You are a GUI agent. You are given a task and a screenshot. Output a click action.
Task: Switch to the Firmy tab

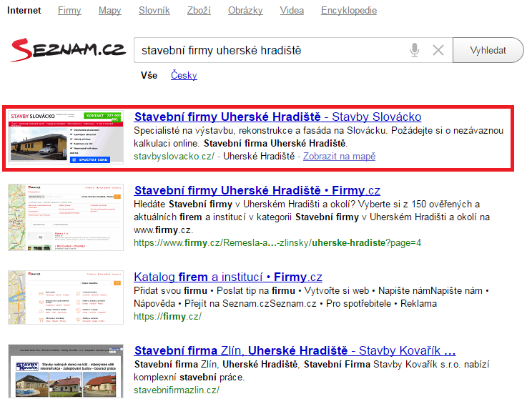pos(69,11)
